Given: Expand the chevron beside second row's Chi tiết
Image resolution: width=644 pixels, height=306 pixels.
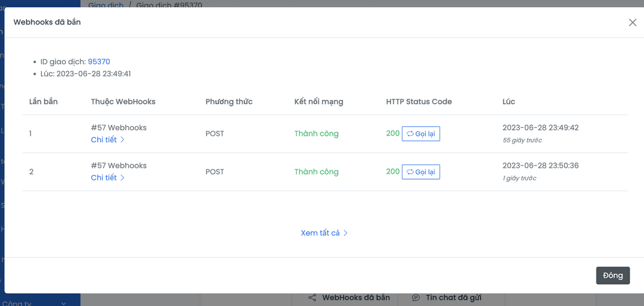Looking at the screenshot, I should 123,178.
